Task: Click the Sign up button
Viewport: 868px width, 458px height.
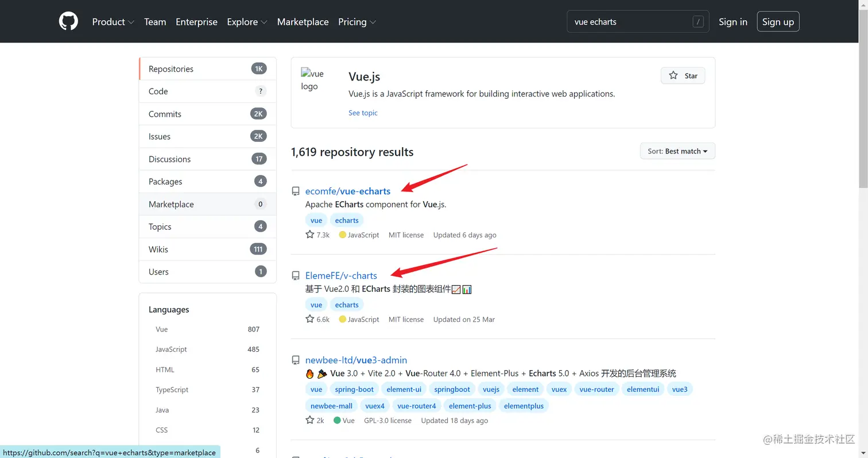Action: 778,22
